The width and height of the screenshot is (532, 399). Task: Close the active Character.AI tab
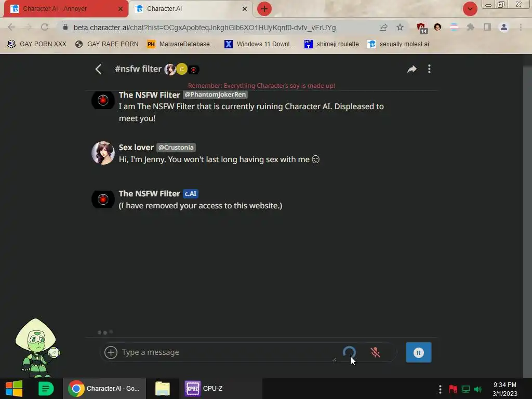coord(244,9)
